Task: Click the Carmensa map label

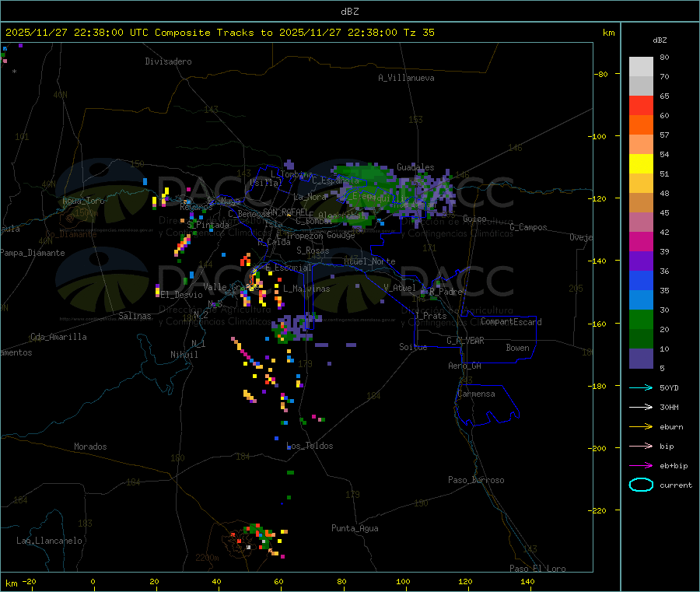Action: tap(476, 394)
